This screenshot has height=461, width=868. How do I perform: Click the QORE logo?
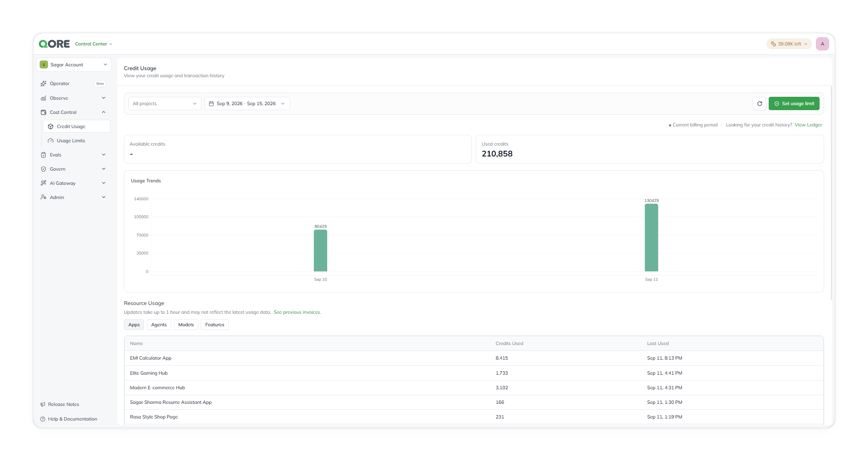point(54,44)
